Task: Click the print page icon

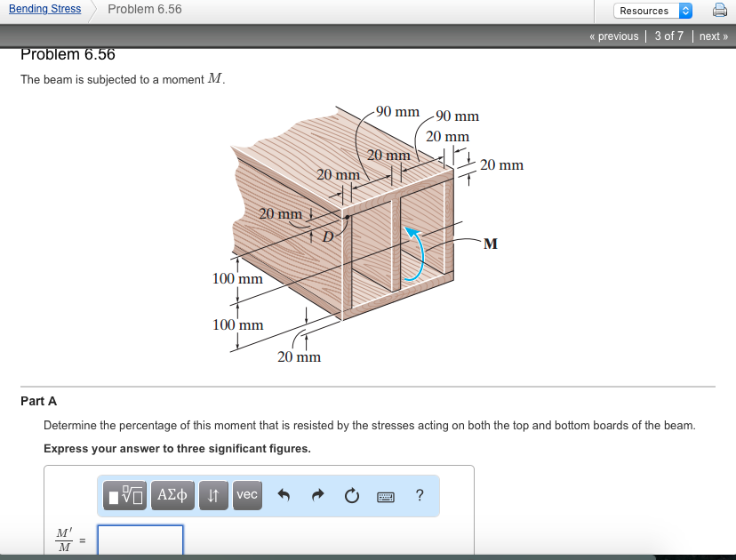Action: click(x=720, y=10)
